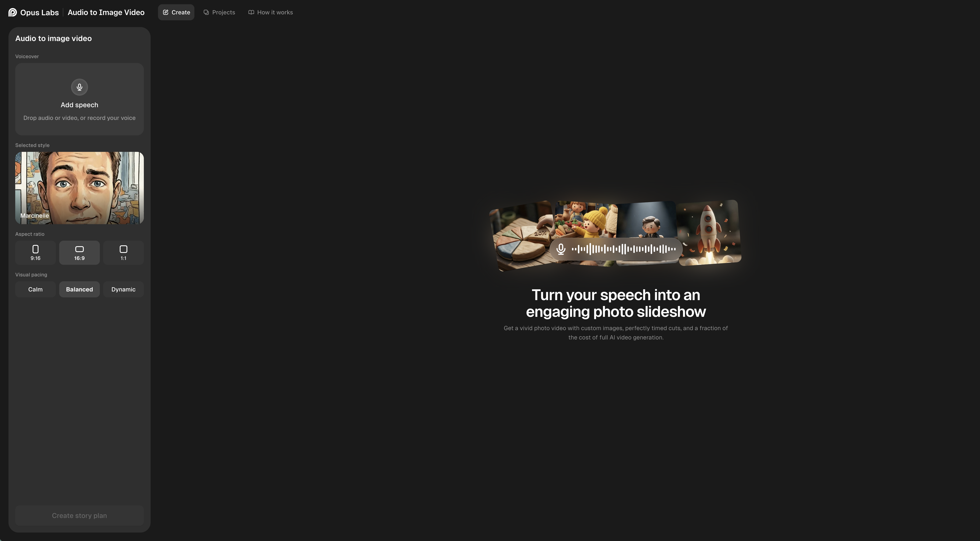Click the landscape 16:9 rectangle icon
The width and height of the screenshot is (980, 541).
(80, 249)
